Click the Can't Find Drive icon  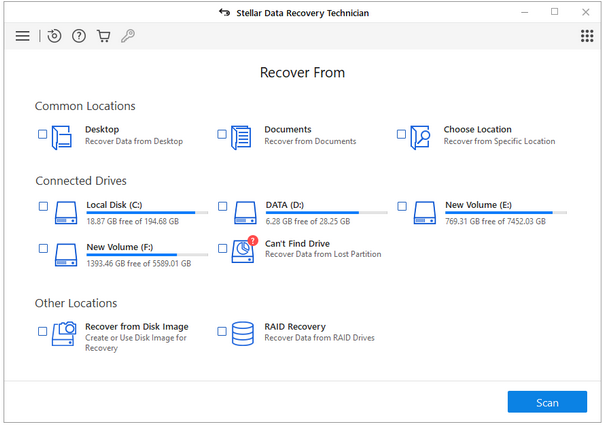pyautogui.click(x=244, y=250)
